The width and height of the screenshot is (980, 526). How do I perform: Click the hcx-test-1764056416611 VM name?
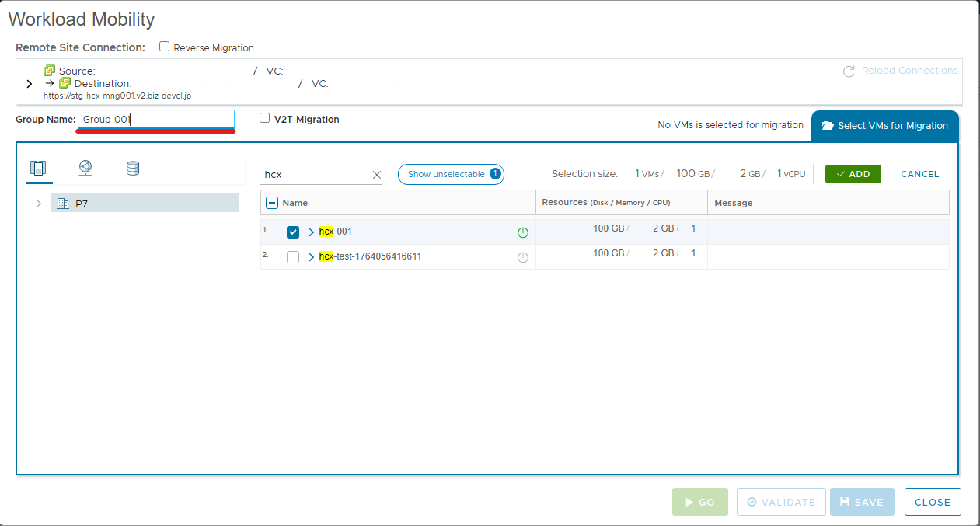coord(370,256)
